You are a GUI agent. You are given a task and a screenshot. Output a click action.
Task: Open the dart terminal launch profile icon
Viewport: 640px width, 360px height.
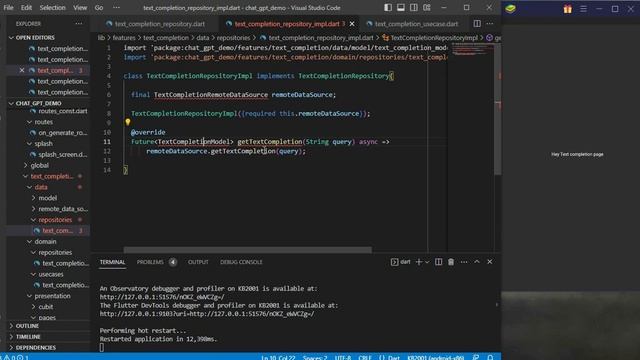pos(394,262)
